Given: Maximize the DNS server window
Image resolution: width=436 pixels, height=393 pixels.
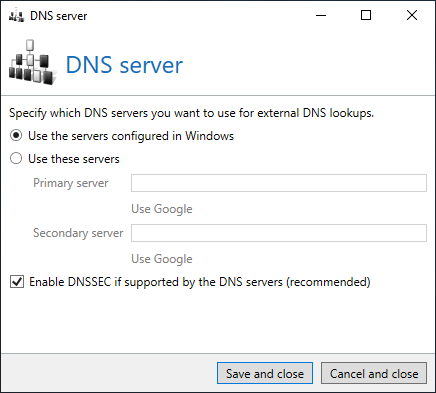Looking at the screenshot, I should pos(366,15).
